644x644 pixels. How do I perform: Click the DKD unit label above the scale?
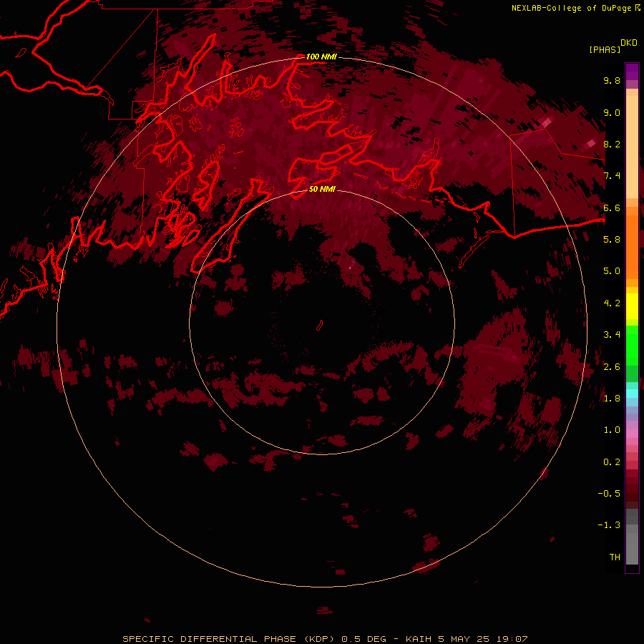(629, 43)
